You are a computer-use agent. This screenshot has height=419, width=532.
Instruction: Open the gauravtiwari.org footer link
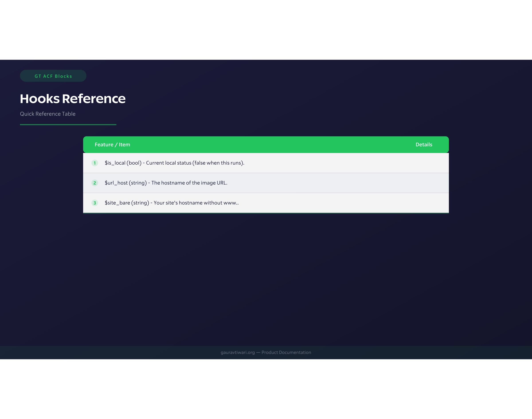(x=238, y=352)
